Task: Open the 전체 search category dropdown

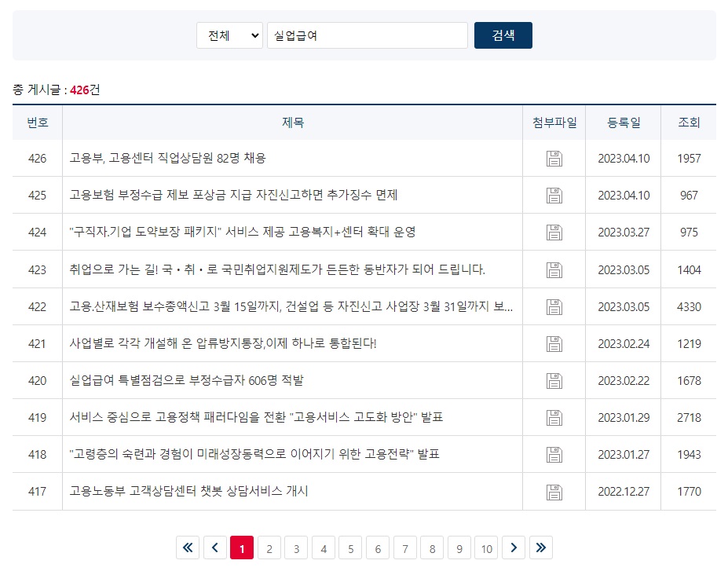Action: click(x=229, y=35)
